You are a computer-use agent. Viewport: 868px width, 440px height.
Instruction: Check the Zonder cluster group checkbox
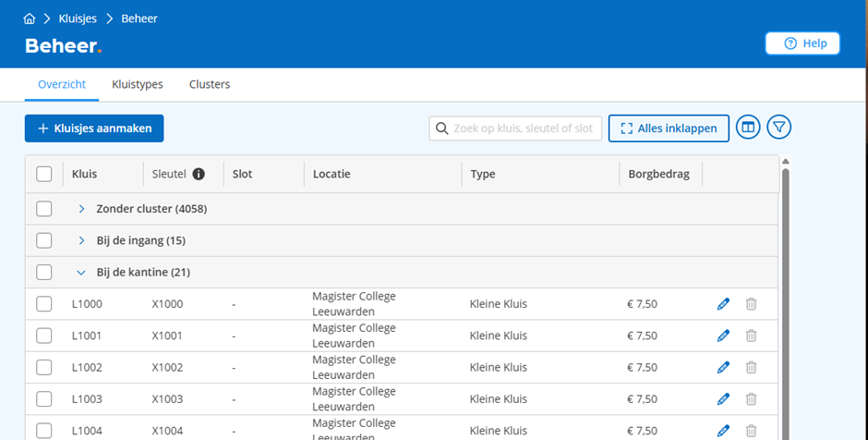pos(44,209)
